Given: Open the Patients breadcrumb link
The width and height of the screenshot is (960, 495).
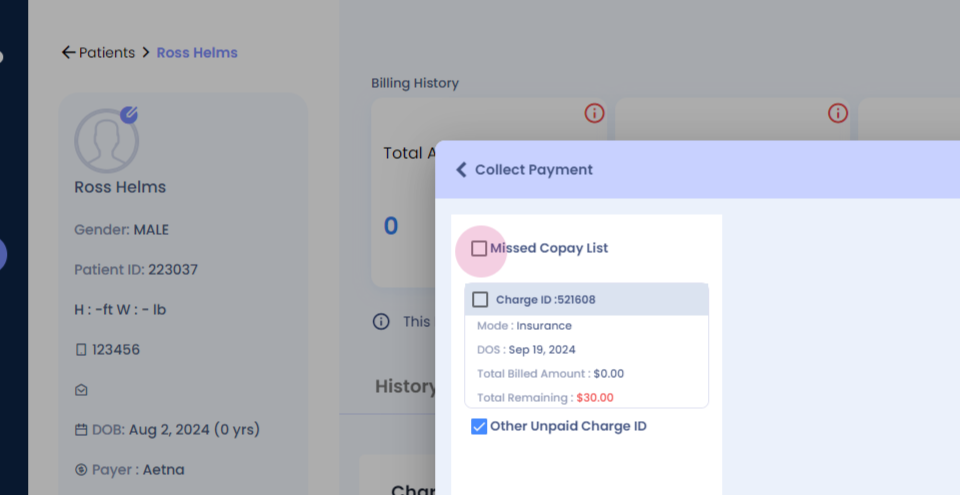Looking at the screenshot, I should 107,53.
